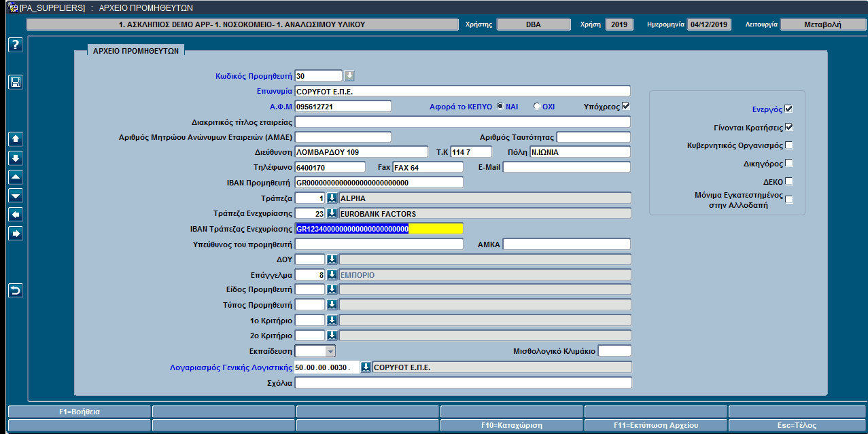Toggle the Ενεργός checkbox
Screen dimensions: 868x434
(788, 109)
